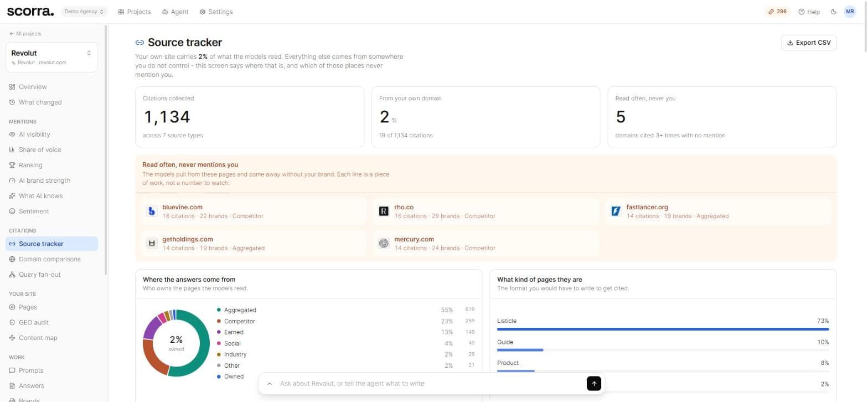Open the Pages section
The height and width of the screenshot is (402, 868).
click(51, 307)
